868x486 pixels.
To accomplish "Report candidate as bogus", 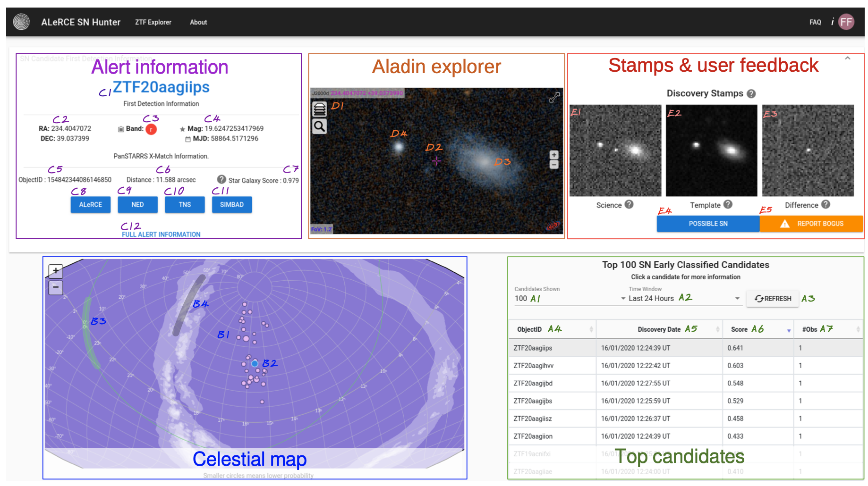I will click(811, 224).
